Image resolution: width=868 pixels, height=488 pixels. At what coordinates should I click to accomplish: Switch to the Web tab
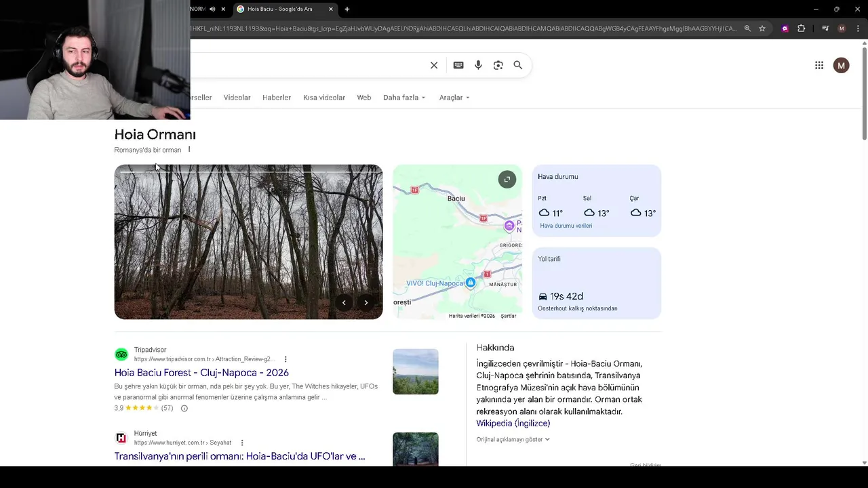click(364, 98)
